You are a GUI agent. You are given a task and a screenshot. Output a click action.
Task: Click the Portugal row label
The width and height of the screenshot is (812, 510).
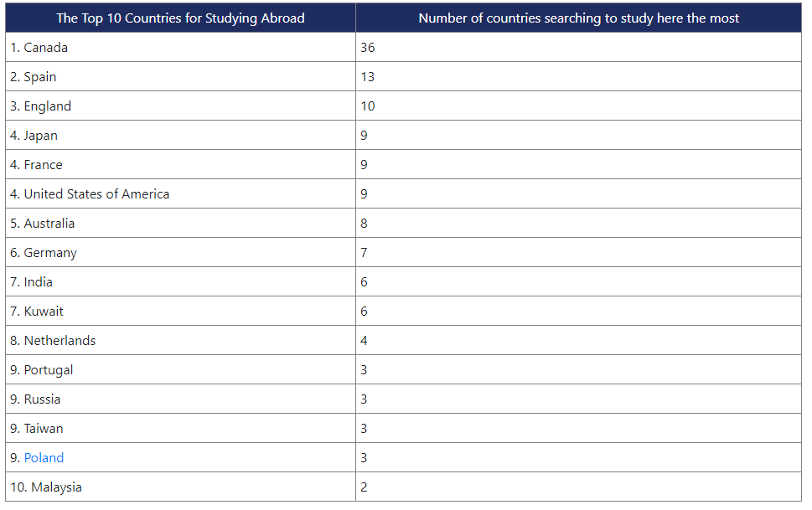41,370
